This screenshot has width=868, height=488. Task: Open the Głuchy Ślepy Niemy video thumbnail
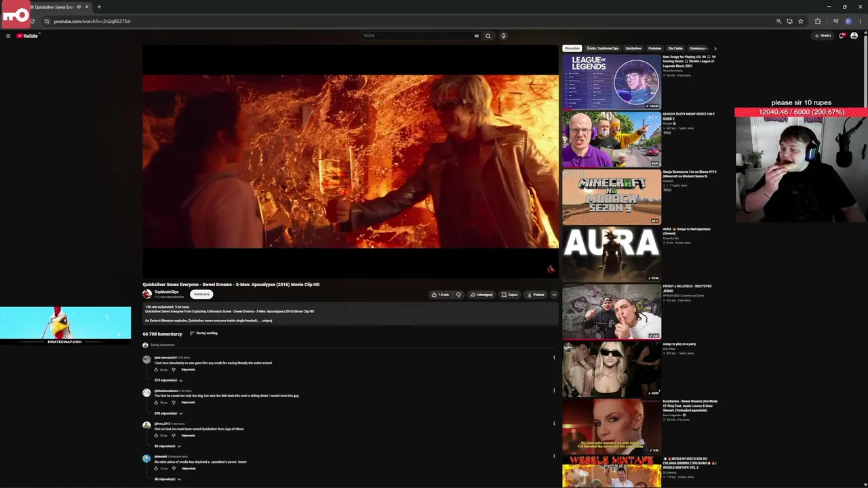coord(612,140)
